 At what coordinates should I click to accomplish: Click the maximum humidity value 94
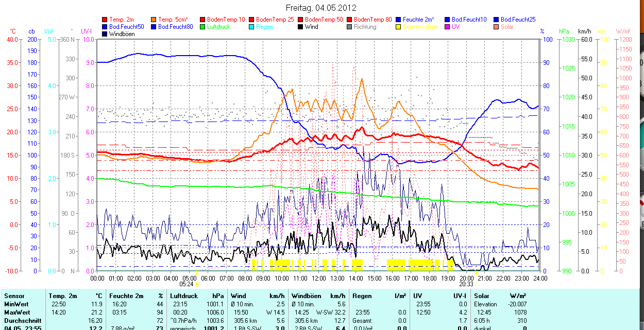click(x=160, y=312)
